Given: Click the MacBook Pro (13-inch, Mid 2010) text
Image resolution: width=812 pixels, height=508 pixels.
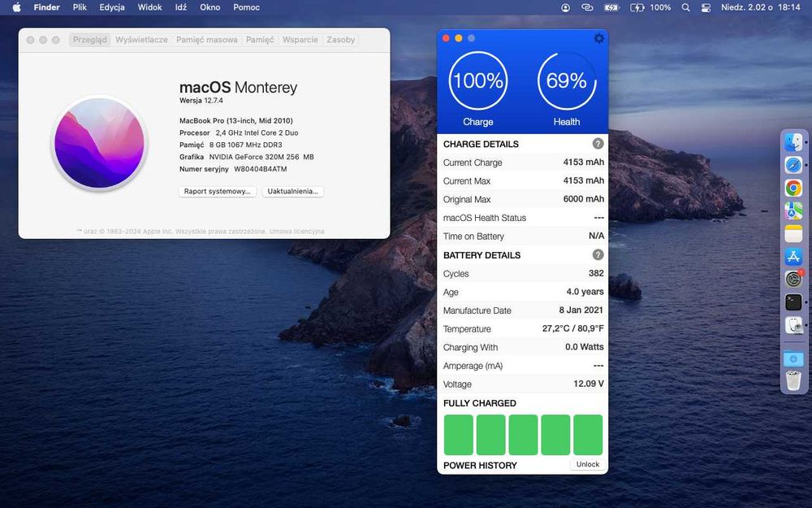Looking at the screenshot, I should click(236, 121).
